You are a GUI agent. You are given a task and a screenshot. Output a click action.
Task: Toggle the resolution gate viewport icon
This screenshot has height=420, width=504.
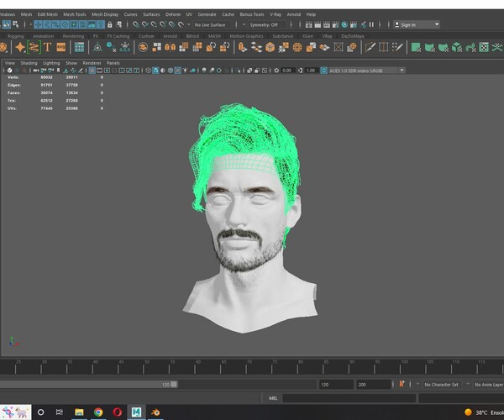pos(107,71)
